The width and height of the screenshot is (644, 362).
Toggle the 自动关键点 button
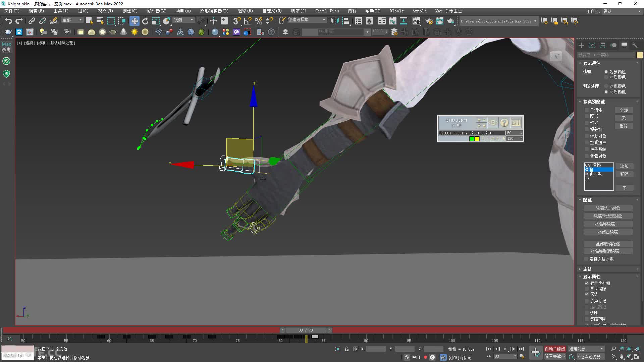tap(555, 349)
